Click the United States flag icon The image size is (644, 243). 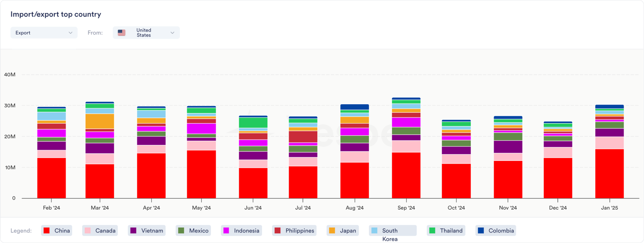(x=122, y=33)
